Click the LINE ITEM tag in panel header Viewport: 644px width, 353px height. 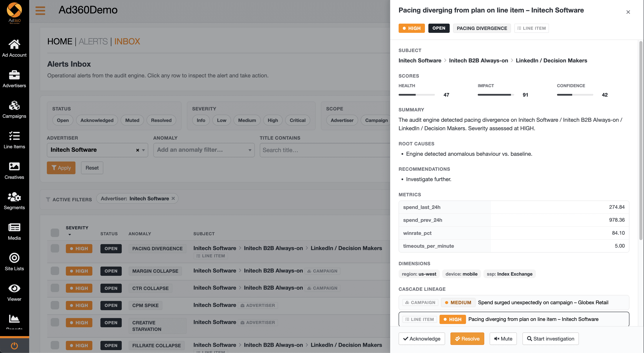coord(531,28)
